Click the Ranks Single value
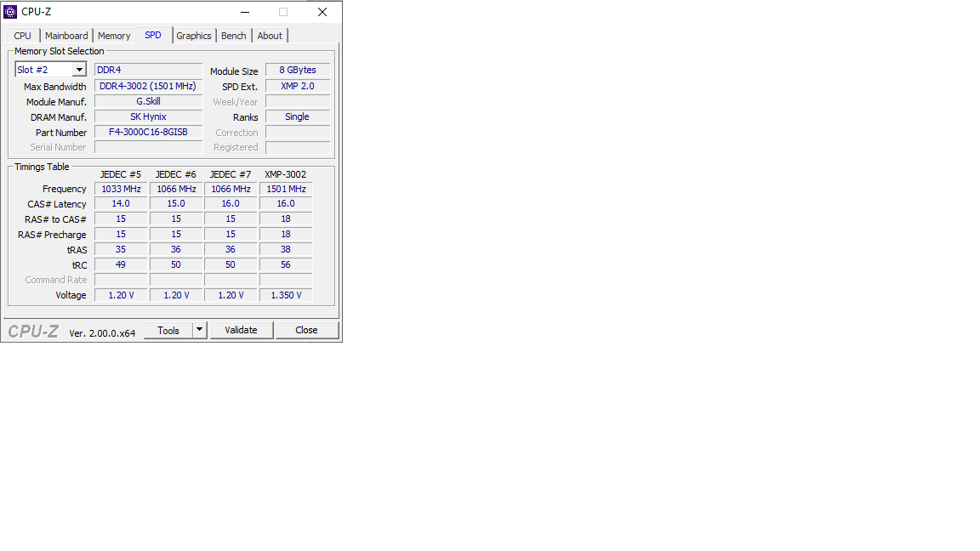The width and height of the screenshot is (980, 551). point(298,116)
